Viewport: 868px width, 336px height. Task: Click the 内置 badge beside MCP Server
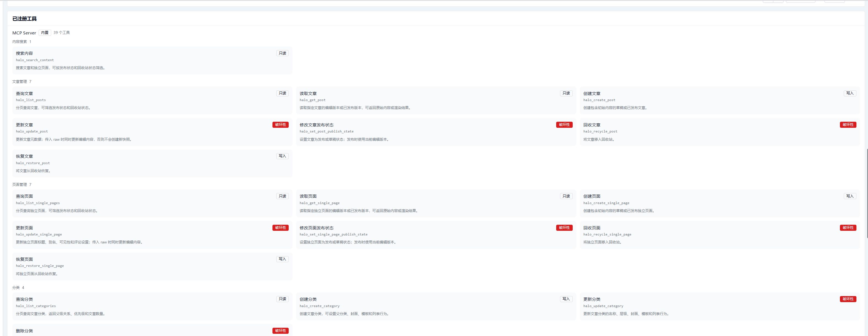pyautogui.click(x=45, y=33)
